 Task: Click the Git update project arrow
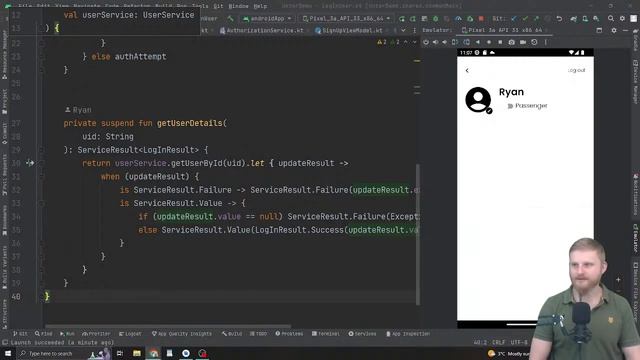pos(514,19)
